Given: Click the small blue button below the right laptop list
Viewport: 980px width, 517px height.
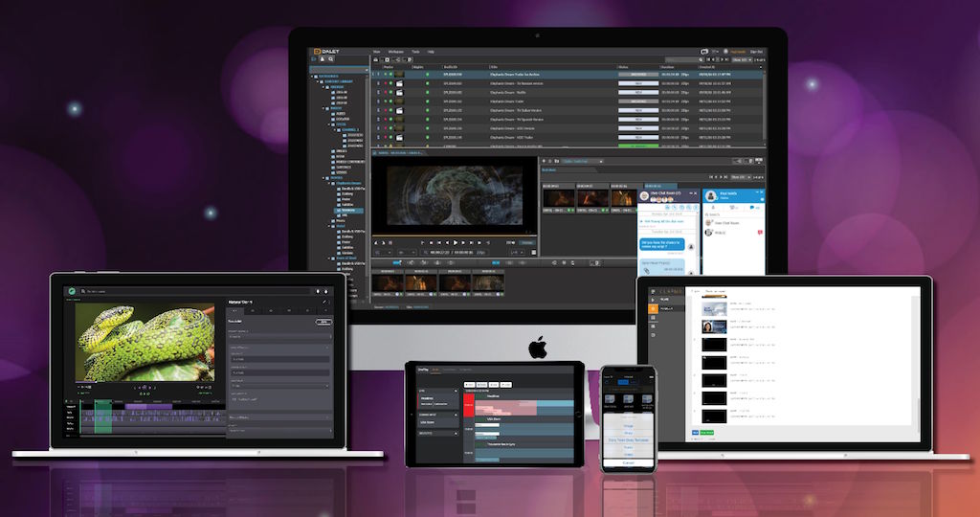Looking at the screenshot, I should [x=695, y=433].
